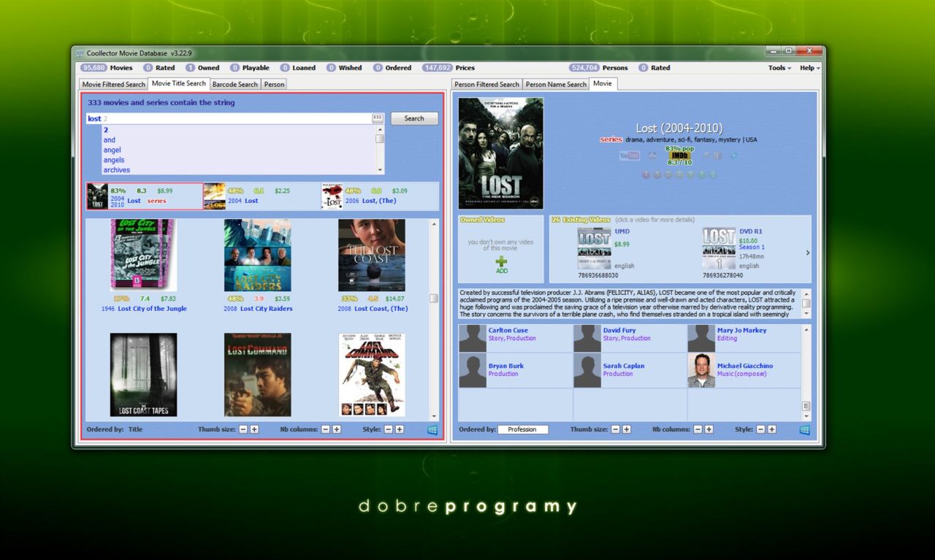This screenshot has width=935, height=560.
Task: Click the 524,704 Persons counter
Action: (x=598, y=68)
